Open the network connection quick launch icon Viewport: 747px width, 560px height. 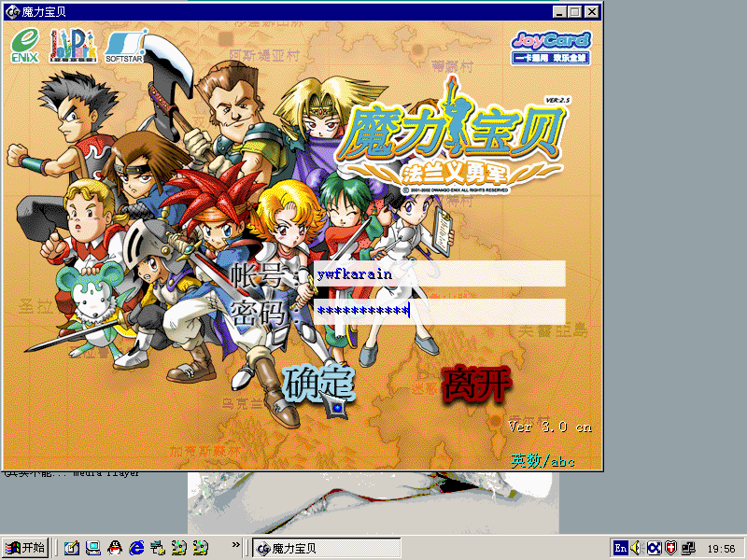tap(158, 548)
